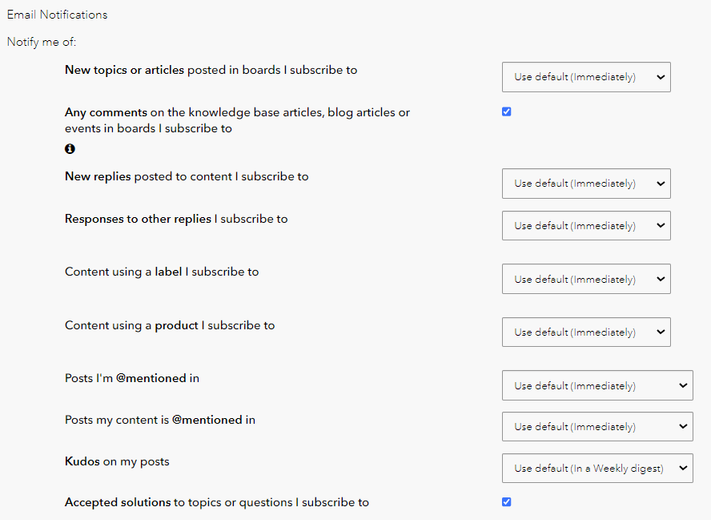This screenshot has height=520, width=711.
Task: Open the Posts my content is @mentioned dropdown
Action: [597, 427]
